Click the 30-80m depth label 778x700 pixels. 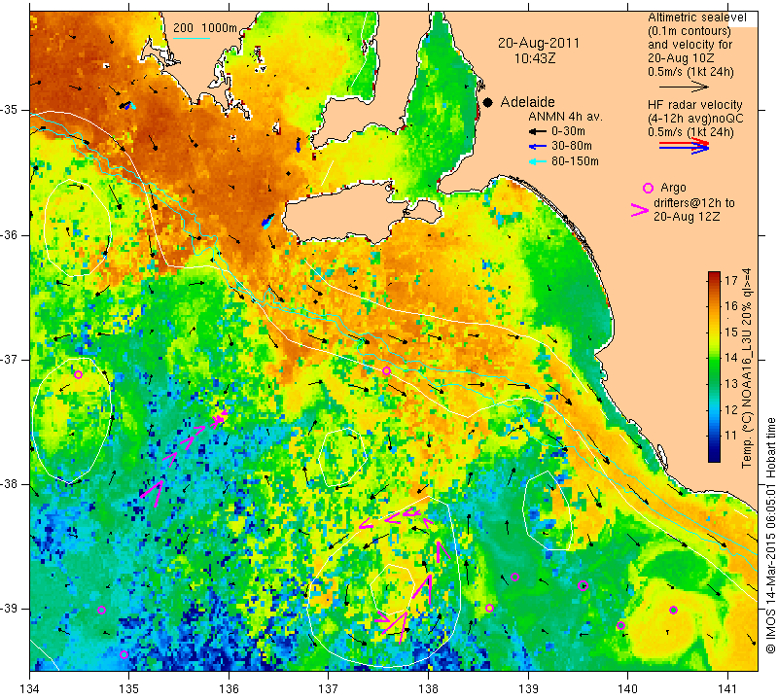click(572, 146)
